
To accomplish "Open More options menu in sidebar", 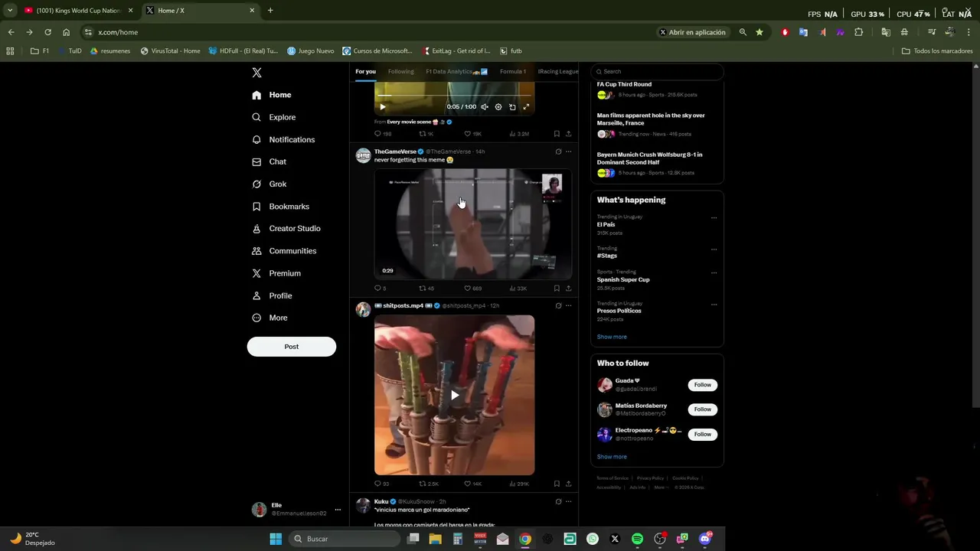I will coord(269,318).
